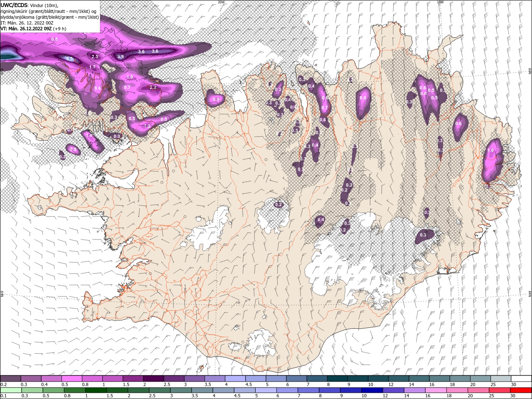The height and width of the screenshot is (399, 532).
Task: Click the rigning/skúrir legend description line
Action: pyautogui.click(x=48, y=11)
